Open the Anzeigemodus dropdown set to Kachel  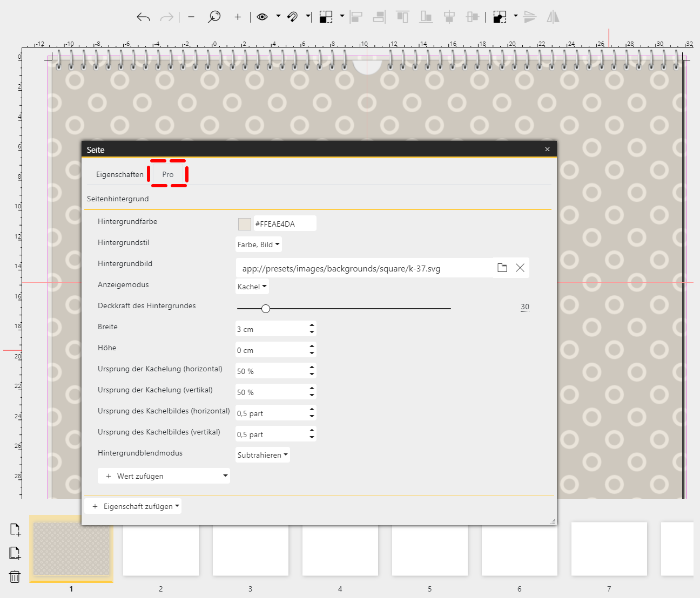click(x=252, y=287)
